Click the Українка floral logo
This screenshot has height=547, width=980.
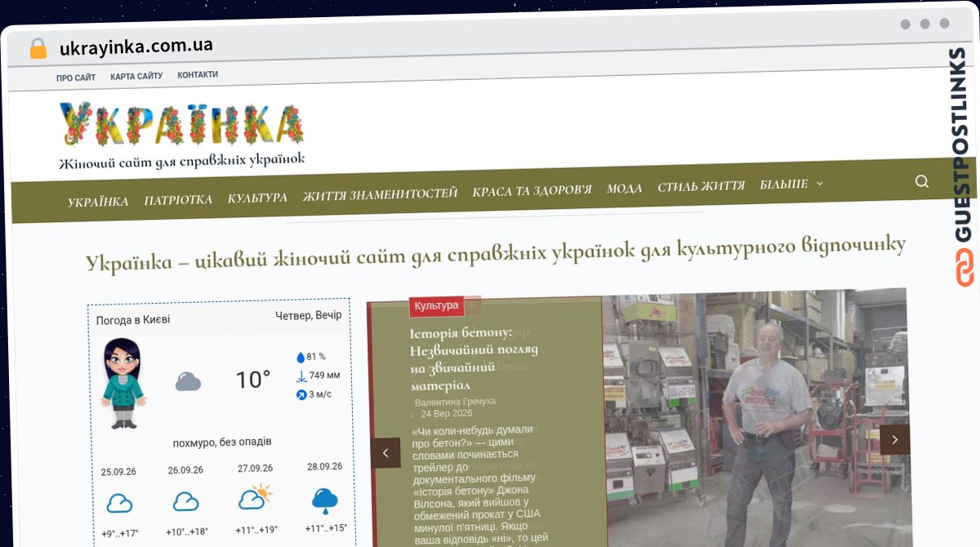[181, 124]
